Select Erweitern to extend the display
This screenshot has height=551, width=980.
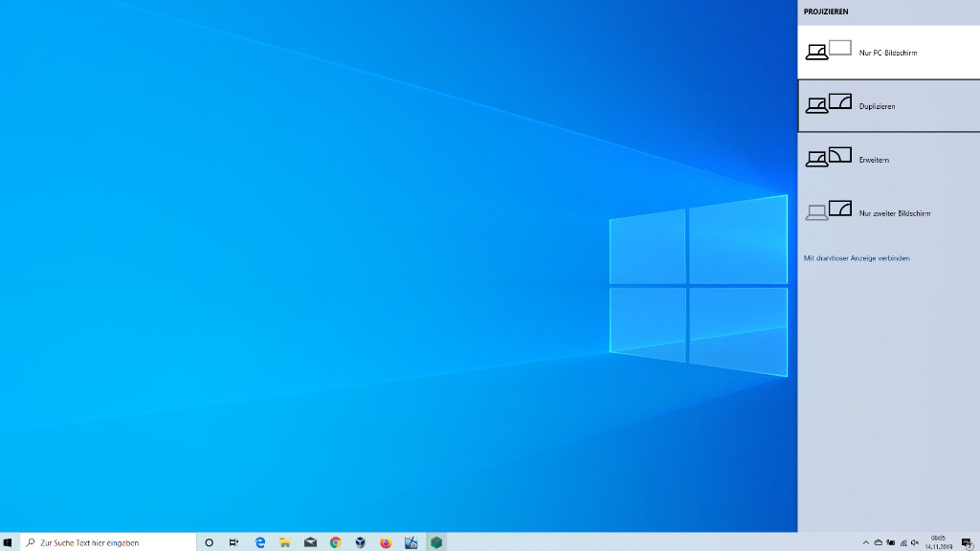pyautogui.click(x=889, y=160)
